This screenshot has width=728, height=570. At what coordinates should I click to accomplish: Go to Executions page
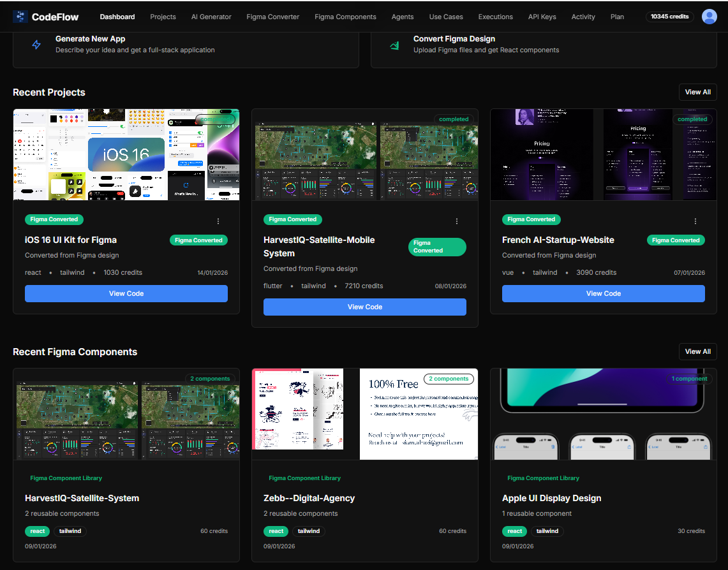[496, 17]
